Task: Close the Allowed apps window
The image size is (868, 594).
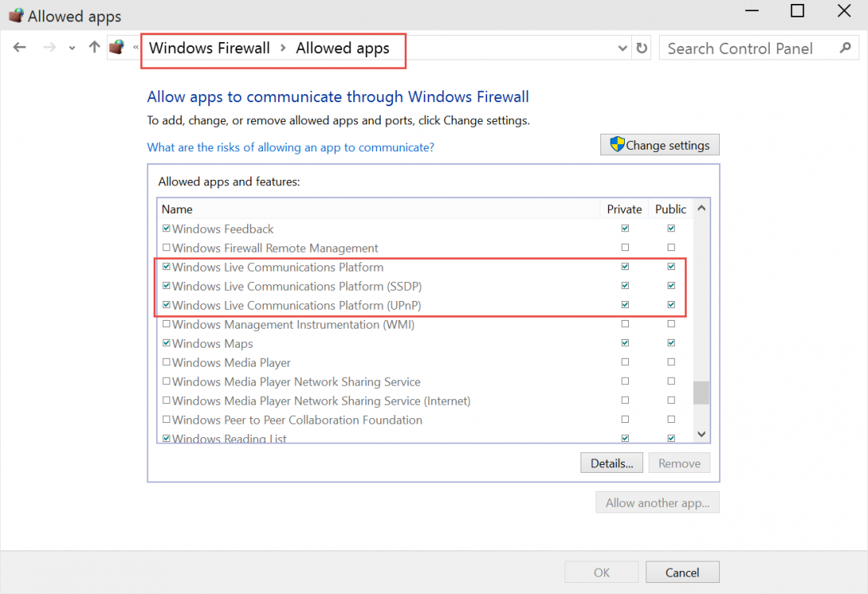Action: tap(843, 10)
